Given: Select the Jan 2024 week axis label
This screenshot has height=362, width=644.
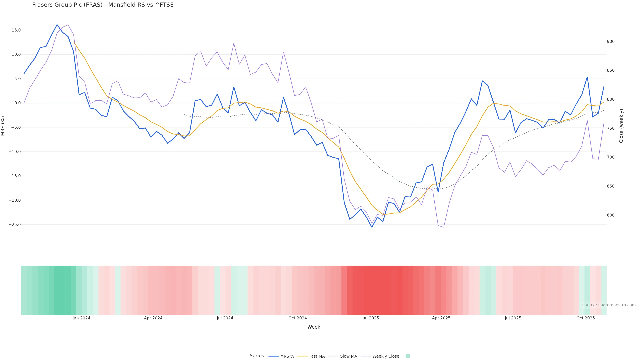Looking at the screenshot, I should pos(81,318).
